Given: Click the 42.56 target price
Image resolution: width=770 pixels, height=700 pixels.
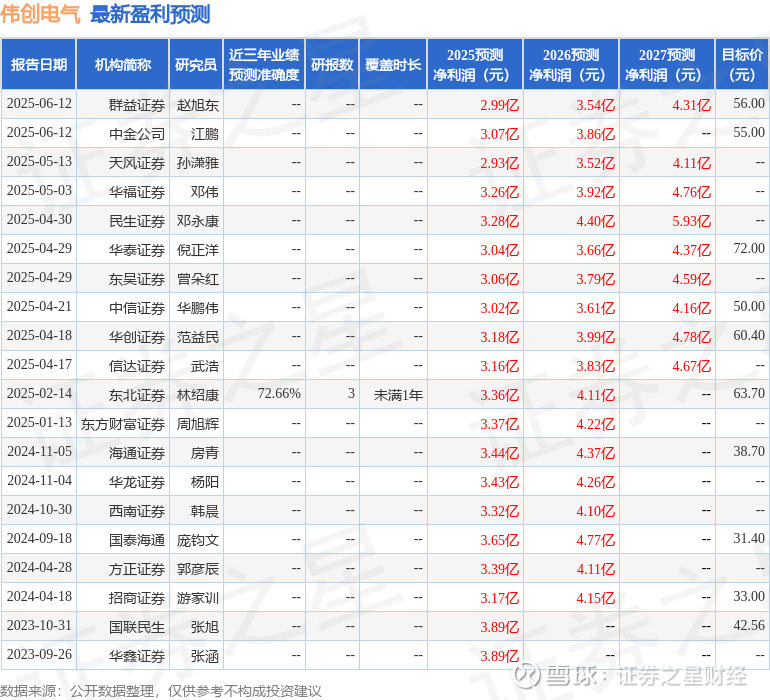Looking at the screenshot, I should [x=749, y=625].
